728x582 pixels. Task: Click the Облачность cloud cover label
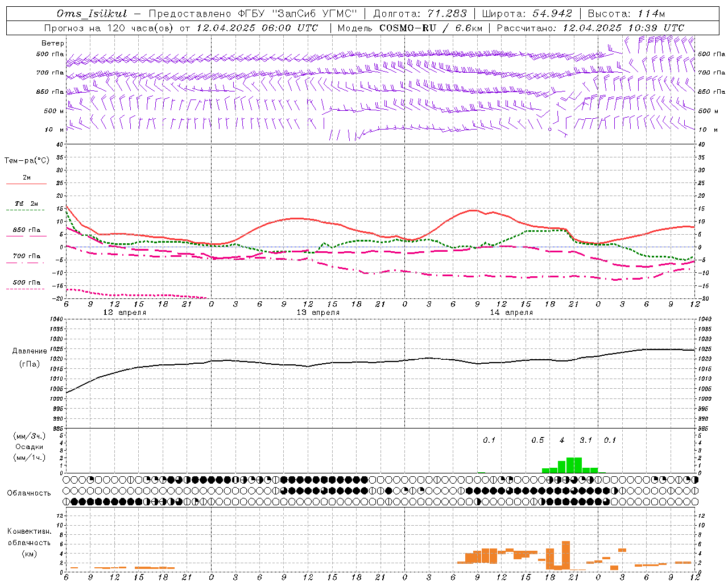click(29, 493)
